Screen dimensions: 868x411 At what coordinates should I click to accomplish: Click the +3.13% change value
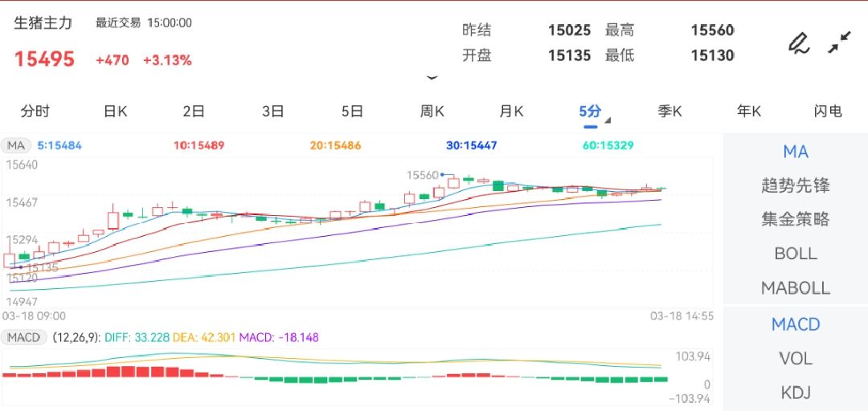coord(167,60)
